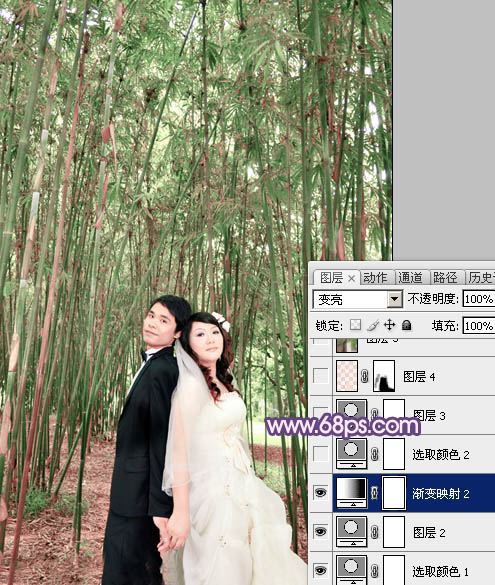Image resolution: width=495 pixels, height=585 pixels.
Task: Show the 选取颜色 2 layer
Action: coord(320,454)
